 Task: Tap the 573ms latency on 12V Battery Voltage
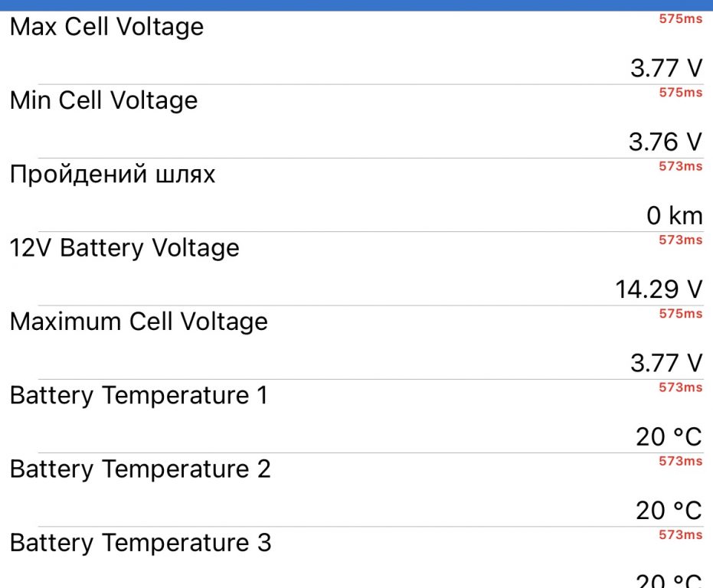[x=681, y=240]
